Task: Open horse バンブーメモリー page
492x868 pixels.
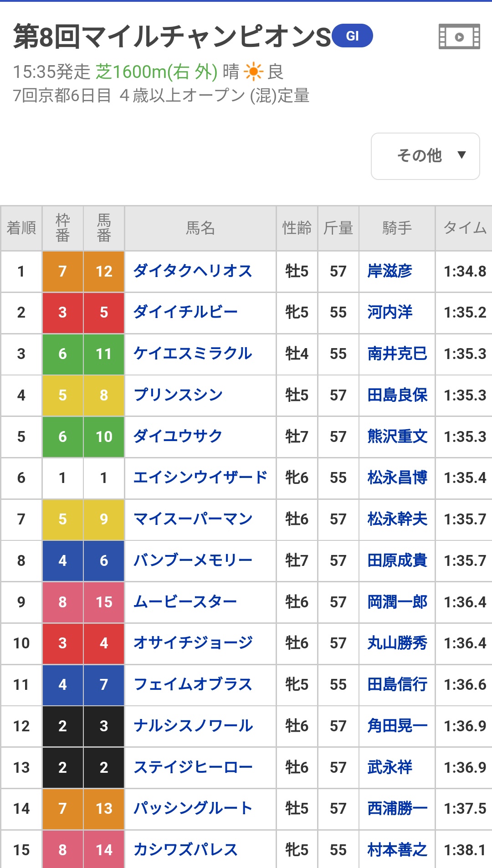Action: click(x=193, y=560)
